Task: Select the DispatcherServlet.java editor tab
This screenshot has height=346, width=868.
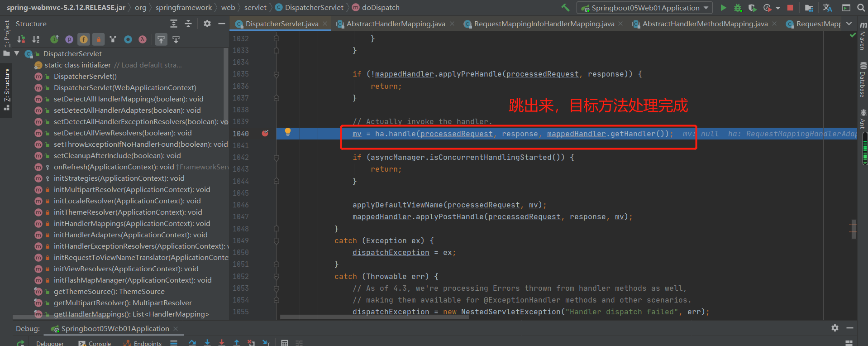Action: [281, 24]
